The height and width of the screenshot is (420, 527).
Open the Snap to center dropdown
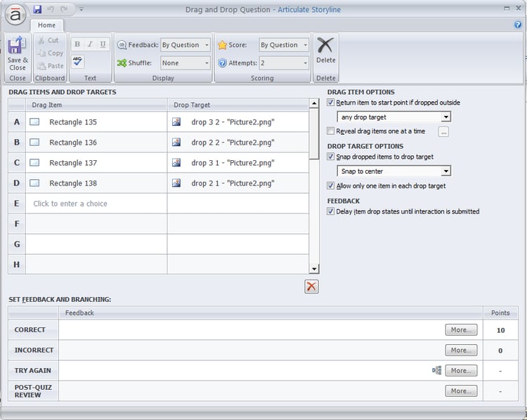[393, 171]
